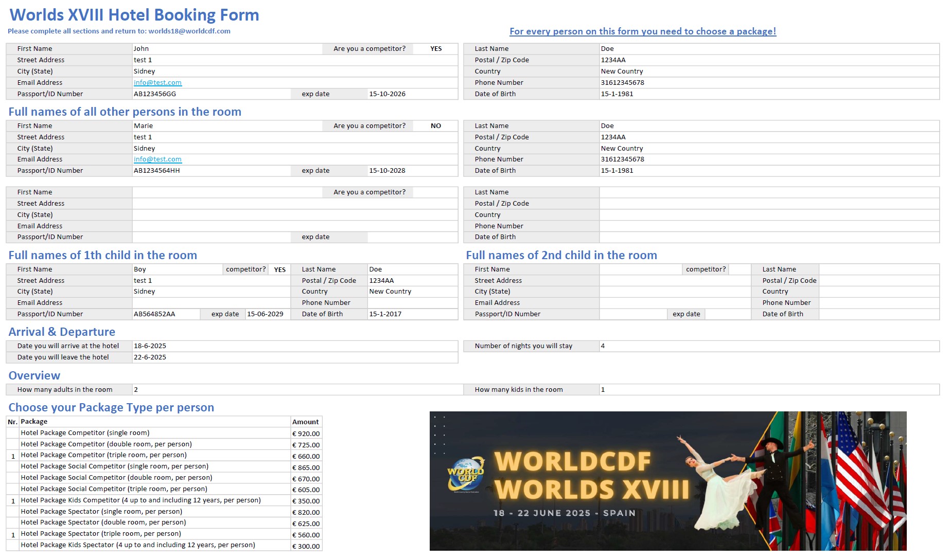Image resolution: width=950 pixels, height=560 pixels.
Task: Click arrival date field 18-6-2025
Action: point(294,346)
